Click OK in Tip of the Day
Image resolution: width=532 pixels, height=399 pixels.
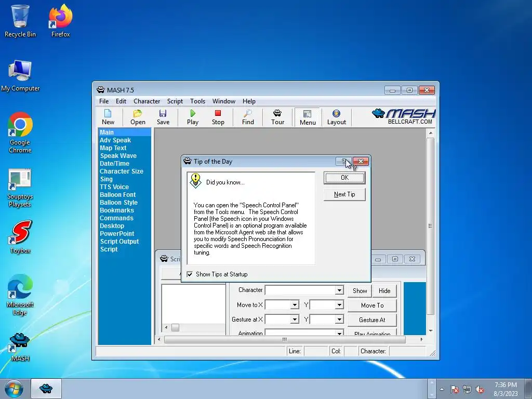coord(344,178)
